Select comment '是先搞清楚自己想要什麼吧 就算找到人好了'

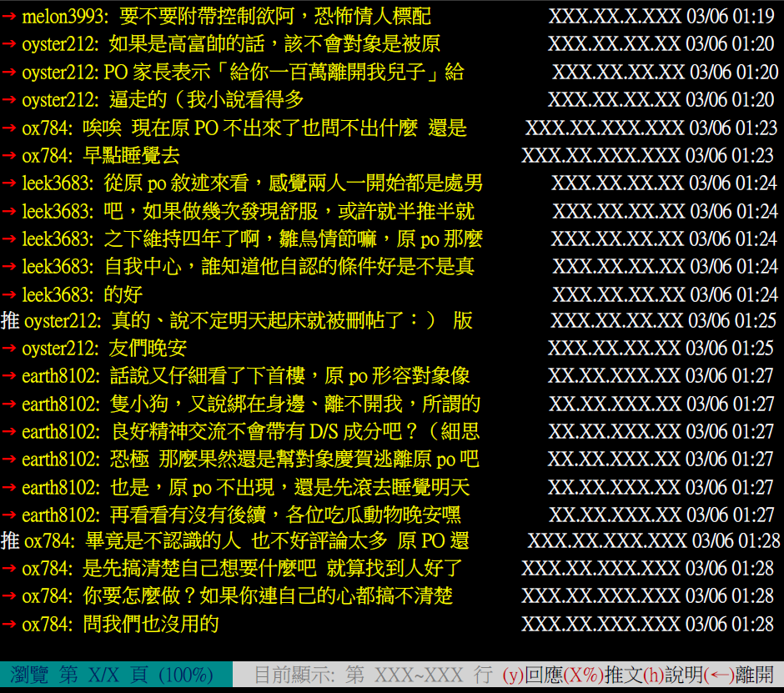tap(272, 569)
